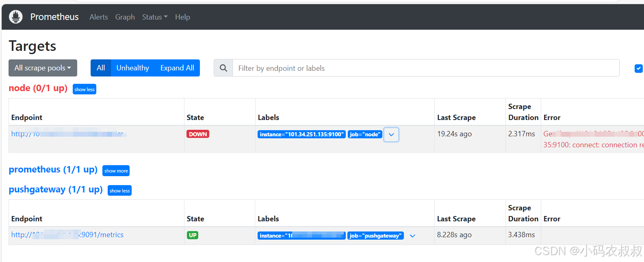Expand labels chevron in the pushgateway row
Image resolution: width=644 pixels, height=262 pixels.
412,236
